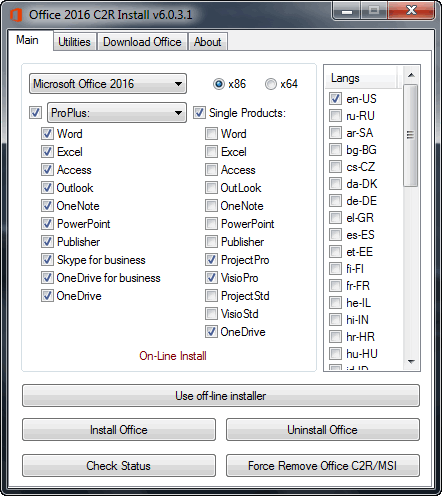Image resolution: width=442 pixels, height=496 pixels.
Task: Check the VisioStd checkbox
Action: [x=211, y=314]
